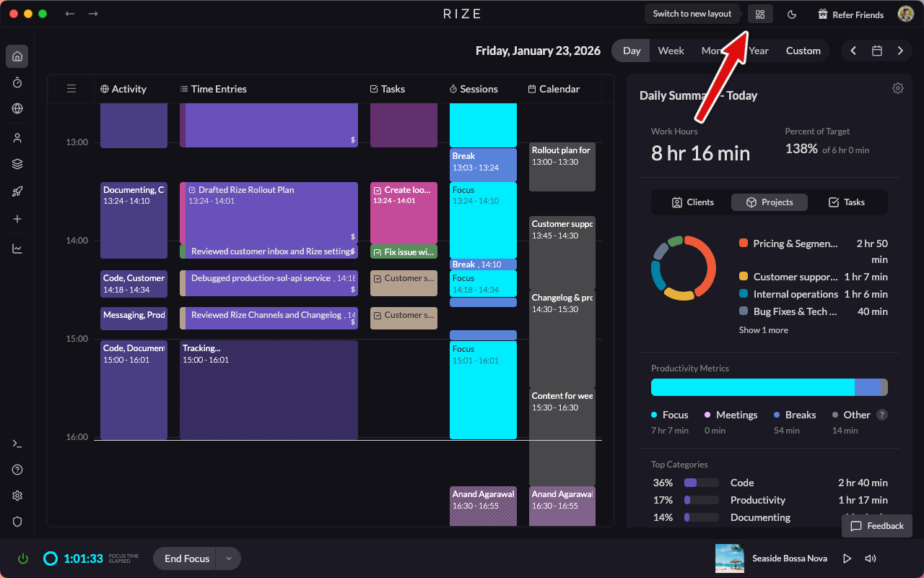This screenshot has width=924, height=578.
Task: Click the Switch to new layout button
Action: point(692,13)
